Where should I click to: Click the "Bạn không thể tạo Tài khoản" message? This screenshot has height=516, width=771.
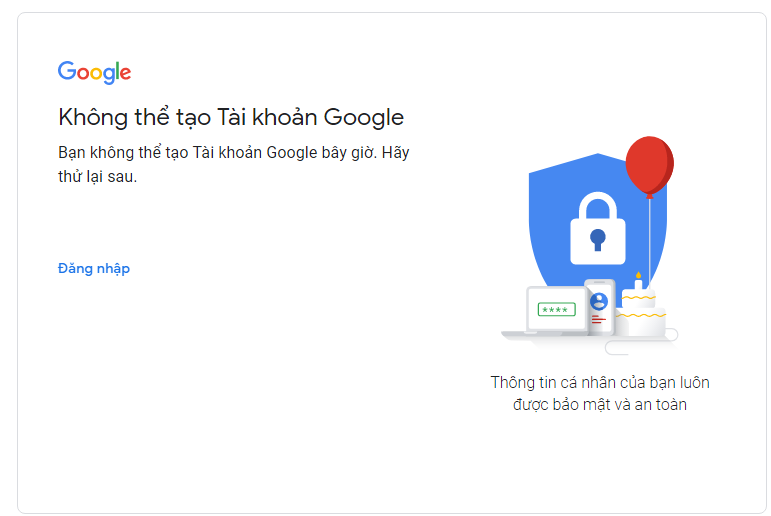click(x=233, y=153)
